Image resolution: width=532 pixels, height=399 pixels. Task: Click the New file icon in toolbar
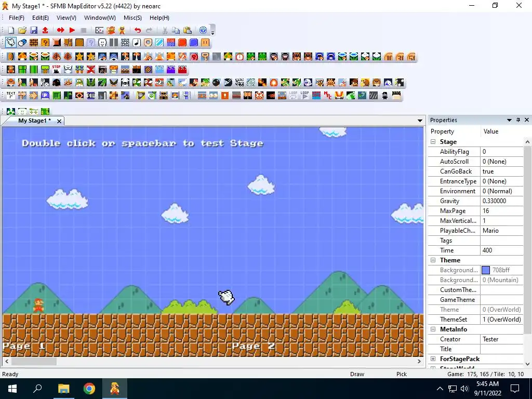11,30
